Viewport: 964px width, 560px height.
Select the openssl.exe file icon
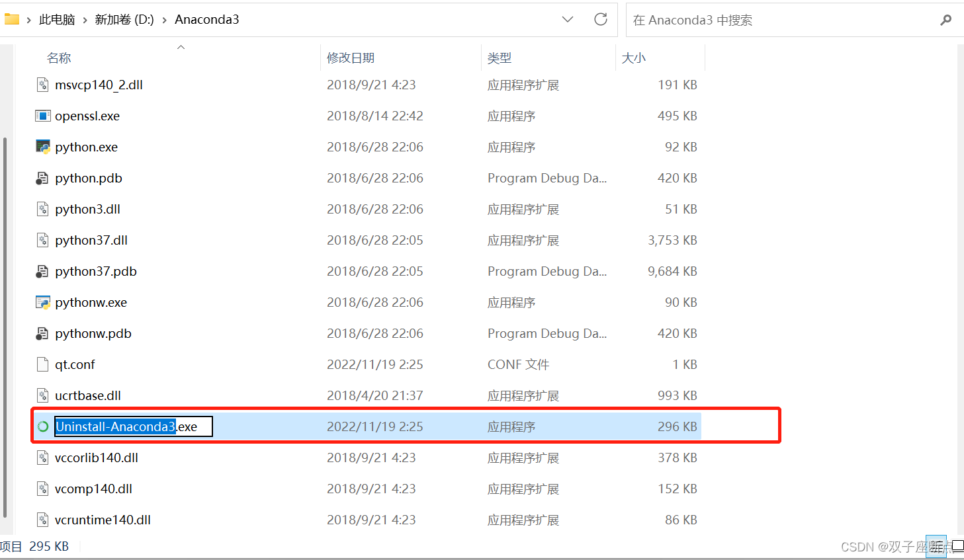tap(42, 116)
